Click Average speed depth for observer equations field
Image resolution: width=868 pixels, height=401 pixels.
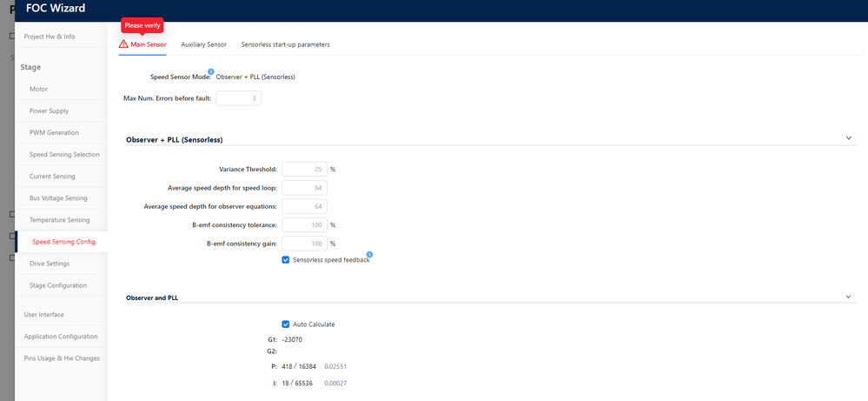coord(304,207)
